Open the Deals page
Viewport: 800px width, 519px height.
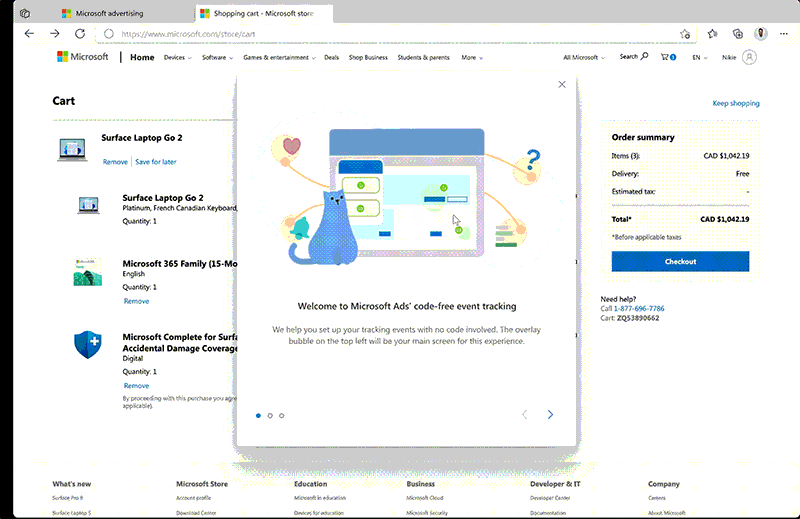click(x=332, y=58)
